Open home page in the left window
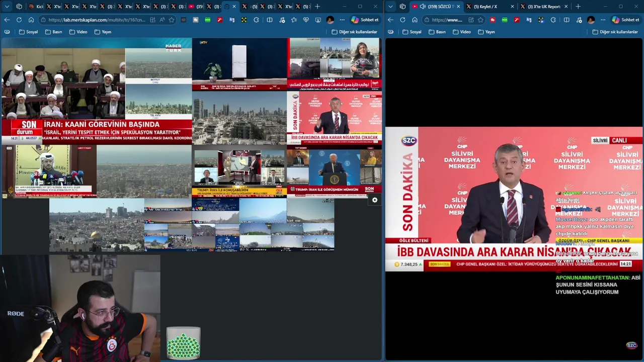Screen dimensions: 644x362 click(x=31, y=20)
